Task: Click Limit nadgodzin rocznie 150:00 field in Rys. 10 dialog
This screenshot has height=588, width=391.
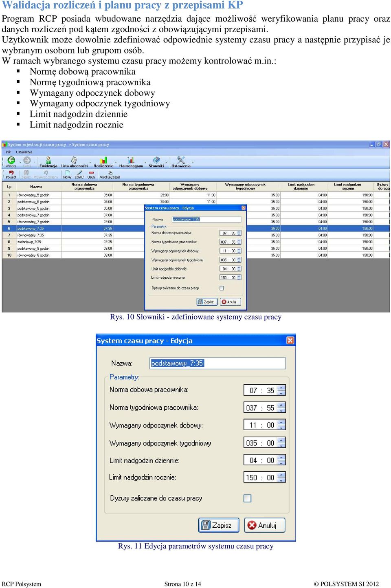Action: point(231,277)
